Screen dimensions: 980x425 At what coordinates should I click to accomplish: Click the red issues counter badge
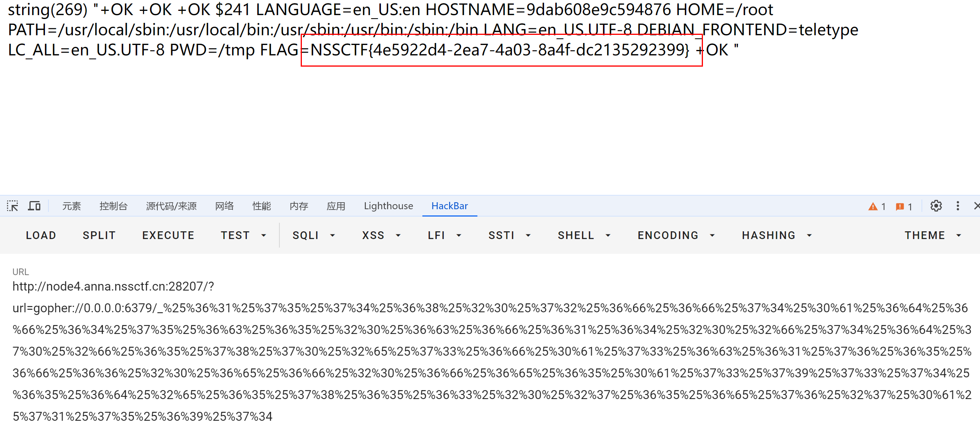pyautogui.click(x=904, y=206)
